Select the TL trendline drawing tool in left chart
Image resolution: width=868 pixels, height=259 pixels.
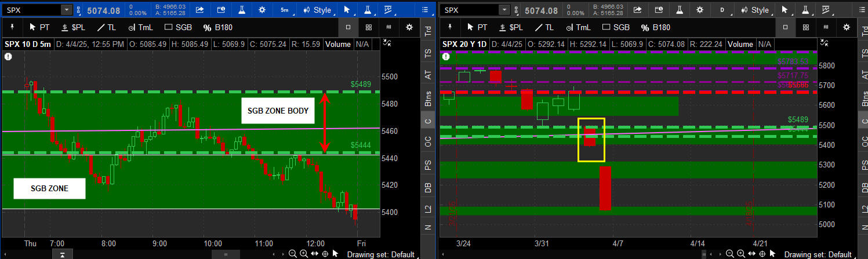(x=106, y=27)
